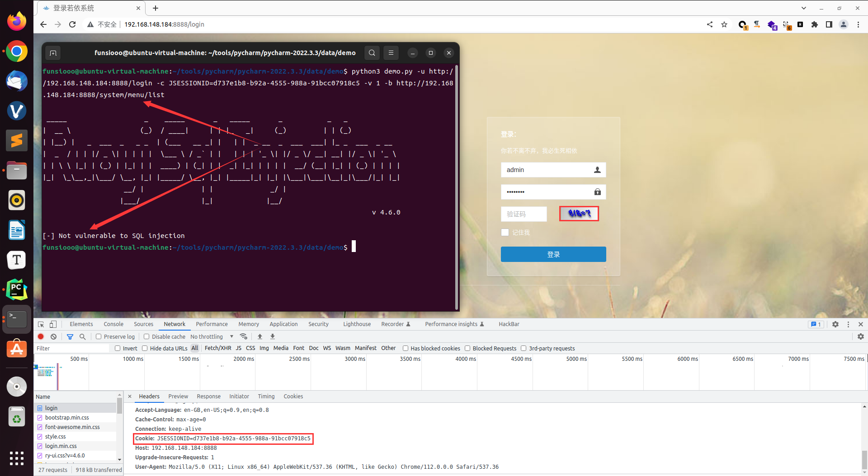The image size is (868, 476).
Task: Open the request Timing tab
Action: coord(266,397)
